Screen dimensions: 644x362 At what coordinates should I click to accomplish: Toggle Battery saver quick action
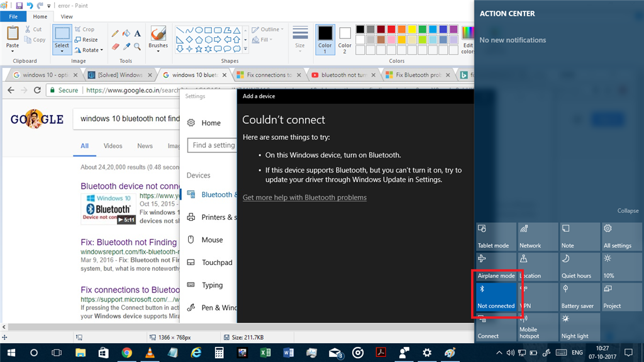[x=580, y=297]
